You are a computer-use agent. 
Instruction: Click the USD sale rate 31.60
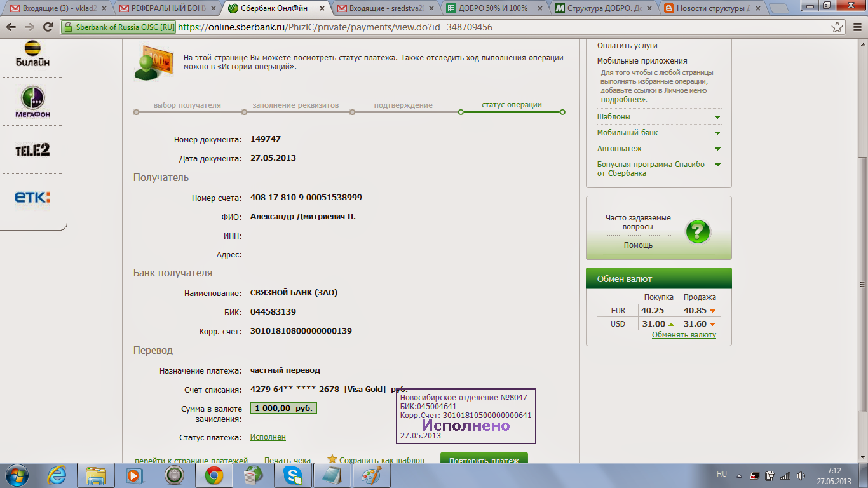coord(694,324)
